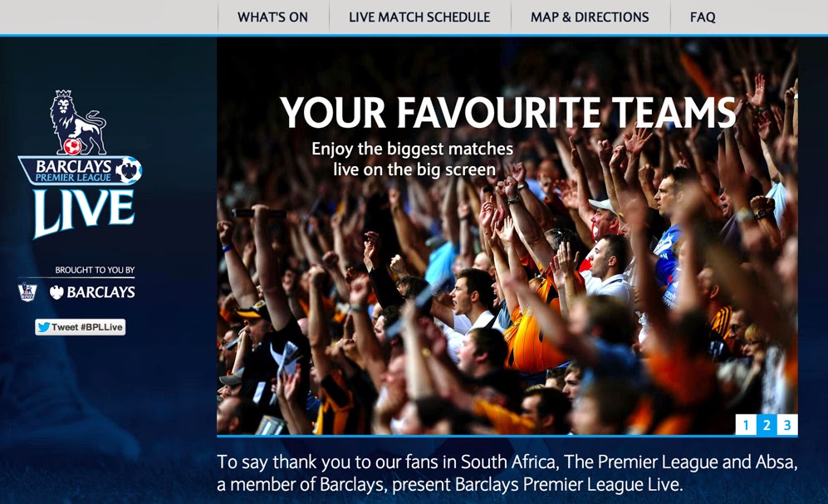Open the What's On menu item

click(272, 17)
